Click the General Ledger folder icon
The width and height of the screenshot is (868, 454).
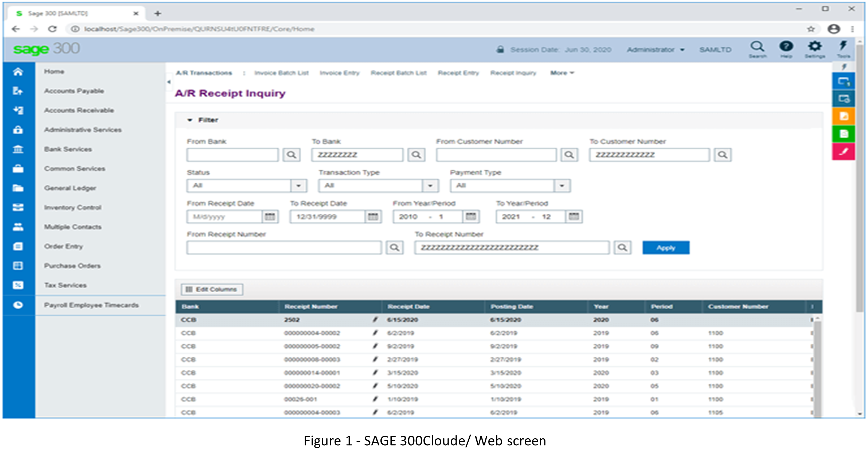(x=18, y=188)
